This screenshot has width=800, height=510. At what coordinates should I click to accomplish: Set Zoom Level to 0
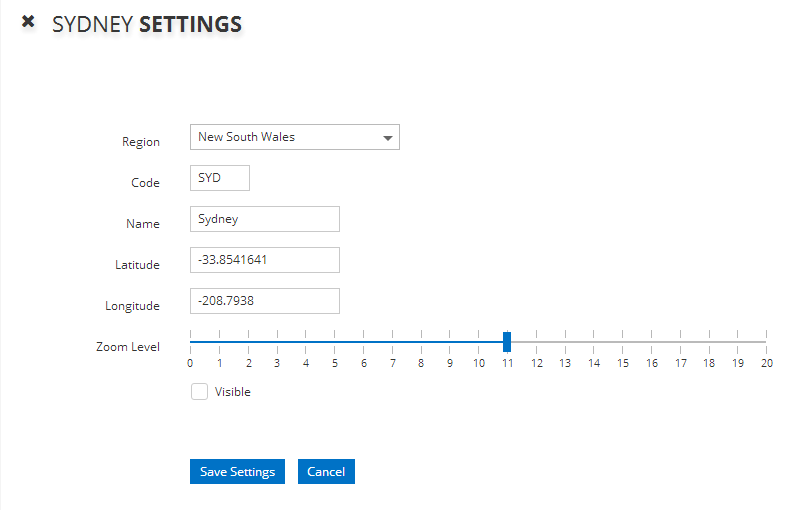190,342
